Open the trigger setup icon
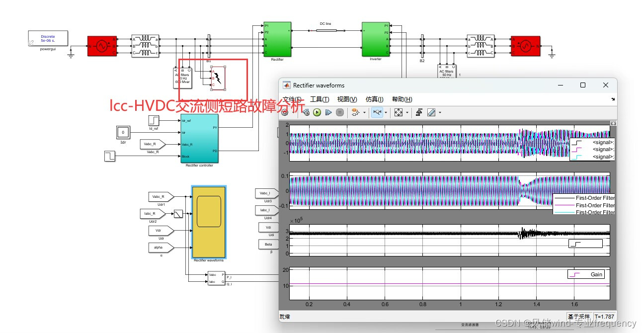 tap(419, 112)
